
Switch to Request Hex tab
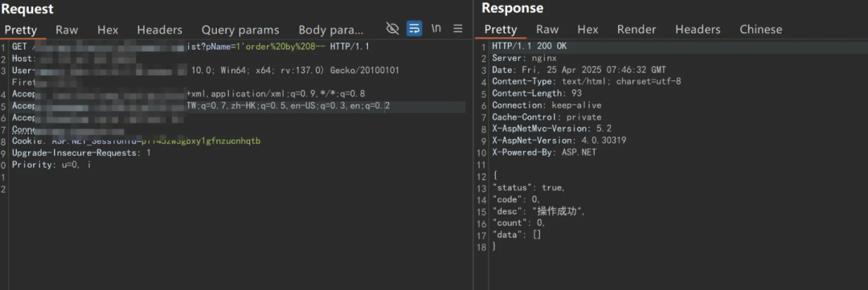[108, 30]
